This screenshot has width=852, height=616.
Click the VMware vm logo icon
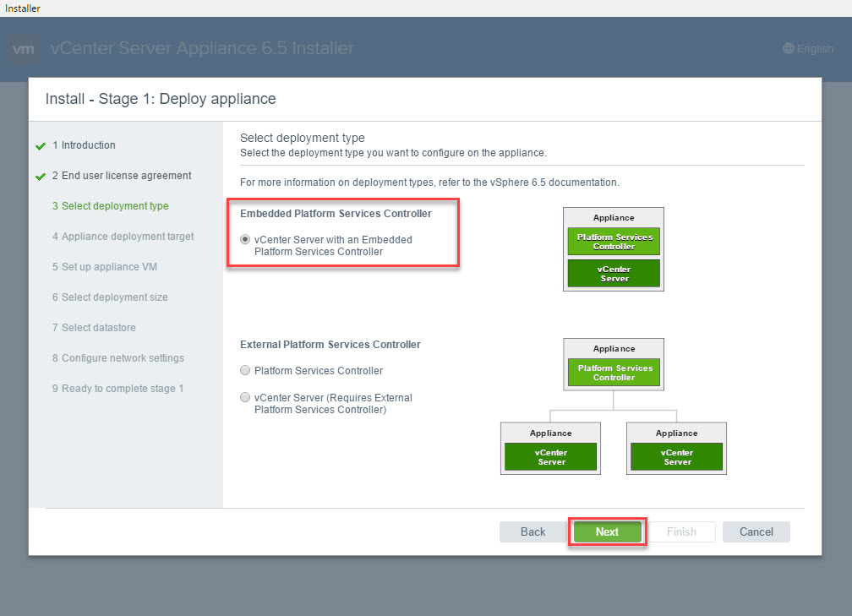click(25, 49)
